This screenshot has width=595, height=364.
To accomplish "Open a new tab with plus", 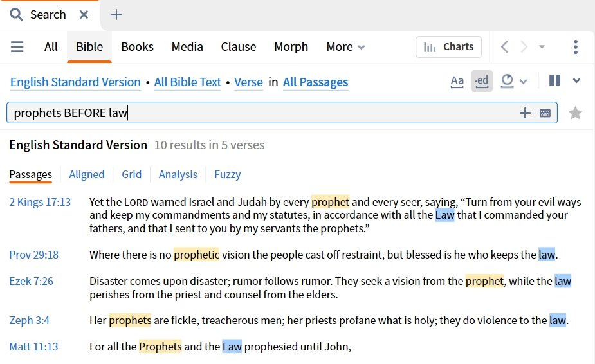I will (x=116, y=15).
